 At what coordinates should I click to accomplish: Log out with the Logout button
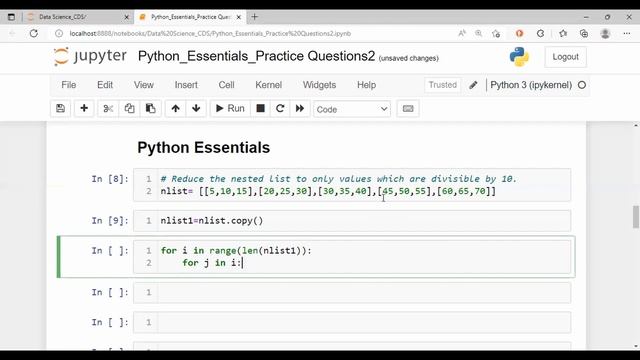point(565,57)
